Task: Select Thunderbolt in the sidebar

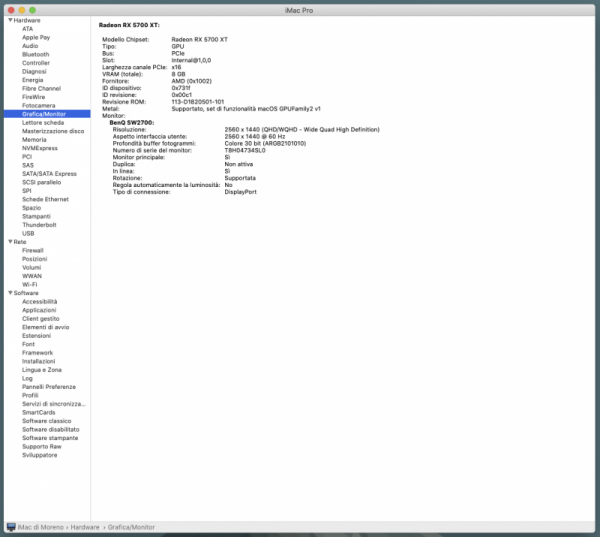Action: click(39, 225)
